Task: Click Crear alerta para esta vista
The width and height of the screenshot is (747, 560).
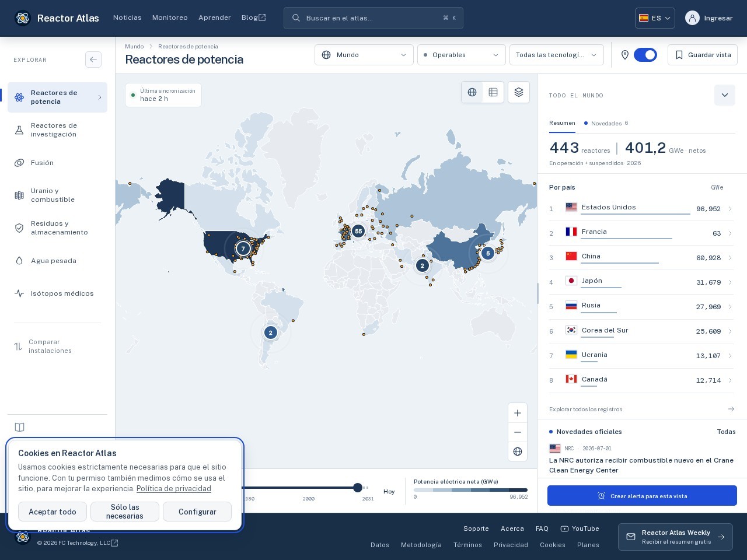Action: (642, 496)
